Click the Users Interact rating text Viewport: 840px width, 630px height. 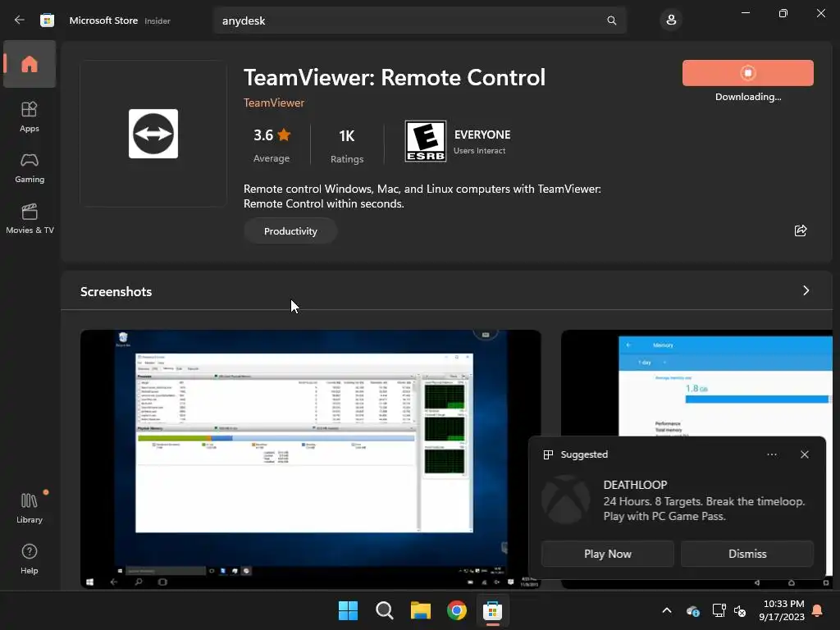479,151
